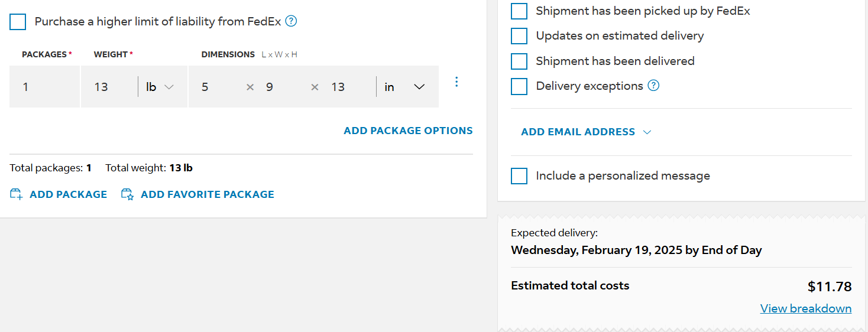Click the packages count field
Image resolution: width=868 pixels, height=332 pixels.
coord(44,87)
